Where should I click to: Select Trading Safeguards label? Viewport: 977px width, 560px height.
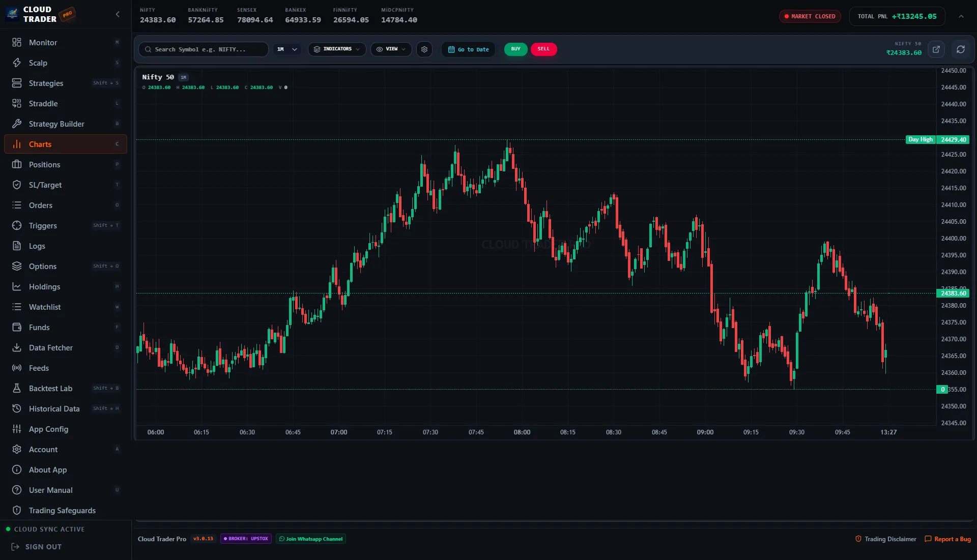click(x=62, y=510)
